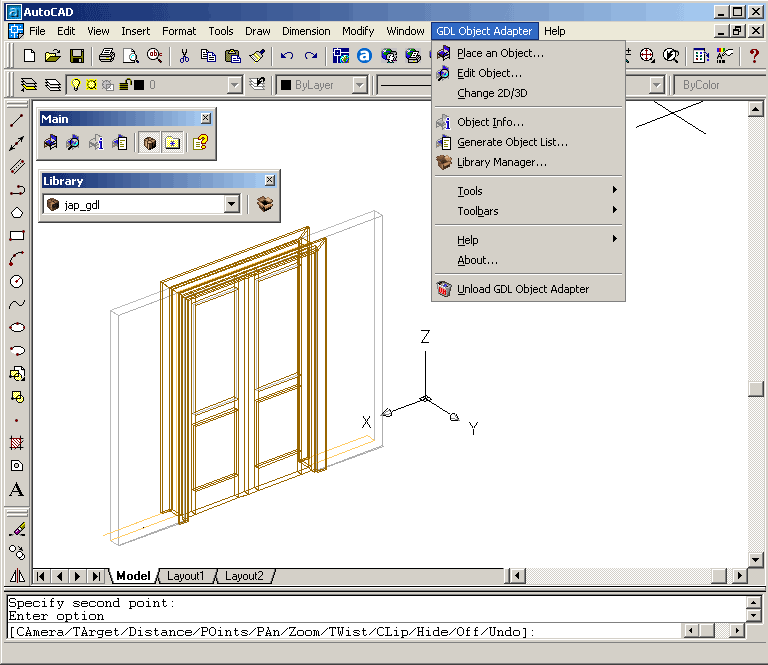768x665 pixels.
Task: Open the Dimension menu
Action: pos(306,31)
